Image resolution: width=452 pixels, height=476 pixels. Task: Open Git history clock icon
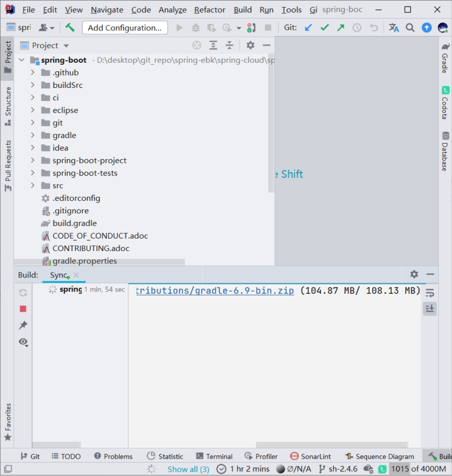357,27
